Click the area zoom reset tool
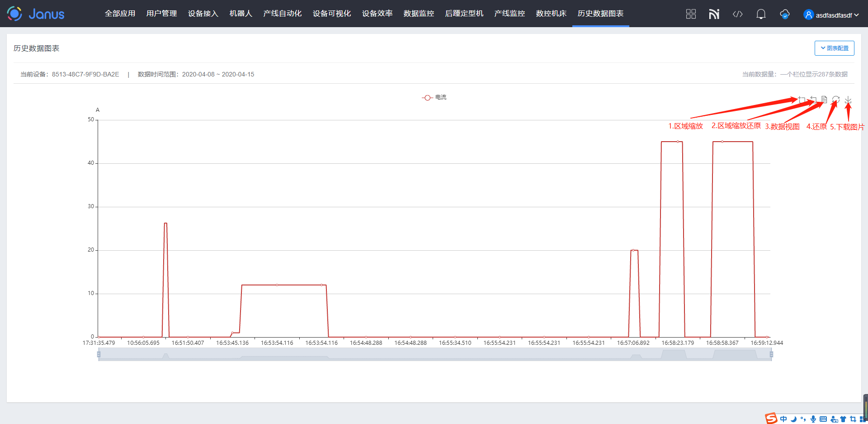Viewport: 868px width, 424px height. (x=813, y=100)
